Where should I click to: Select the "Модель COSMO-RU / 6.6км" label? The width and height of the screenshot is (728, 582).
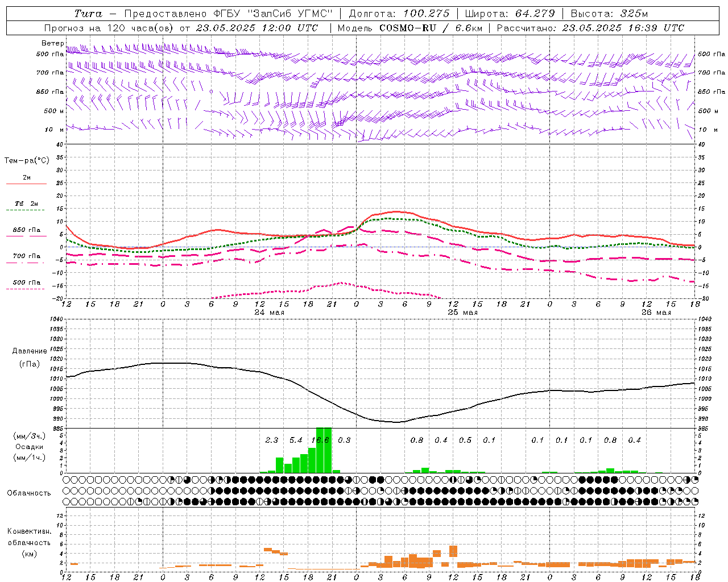pyautogui.click(x=410, y=28)
